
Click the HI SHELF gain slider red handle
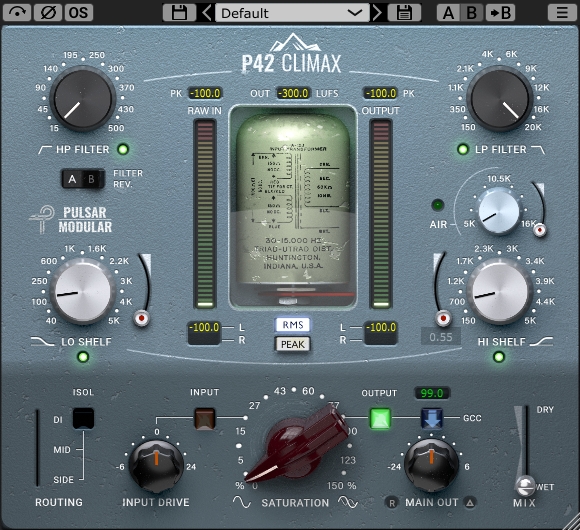tap(443, 318)
